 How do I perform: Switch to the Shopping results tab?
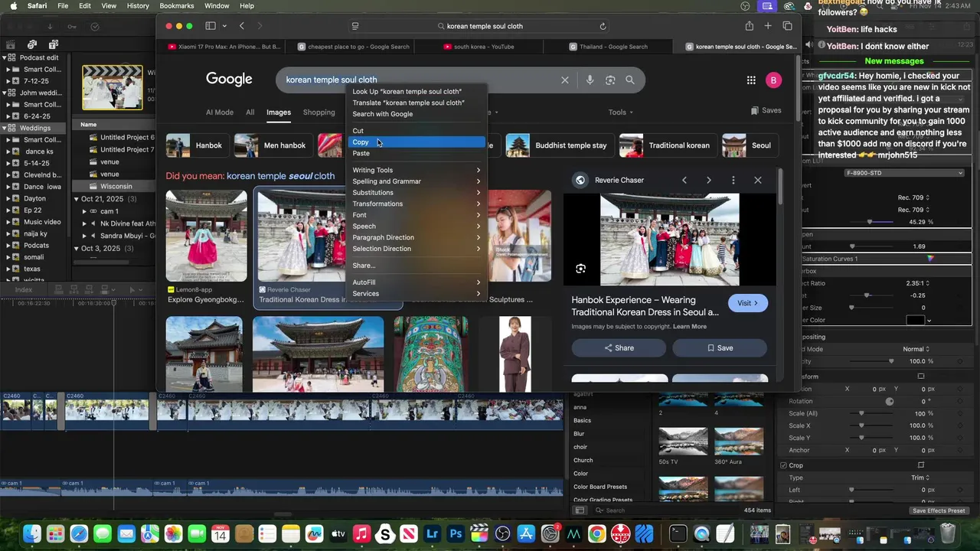[x=319, y=112]
